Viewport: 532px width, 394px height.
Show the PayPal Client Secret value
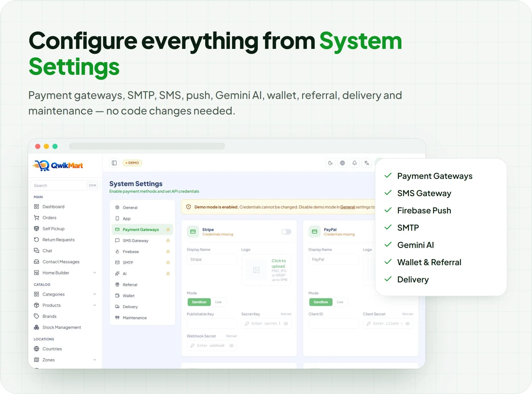[408, 324]
